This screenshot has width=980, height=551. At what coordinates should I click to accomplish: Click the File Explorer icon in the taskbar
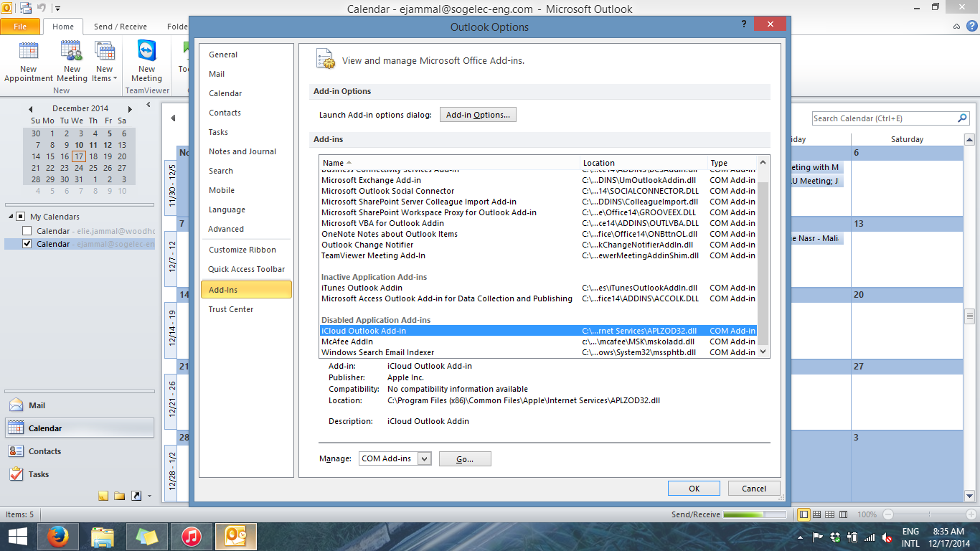tap(102, 537)
